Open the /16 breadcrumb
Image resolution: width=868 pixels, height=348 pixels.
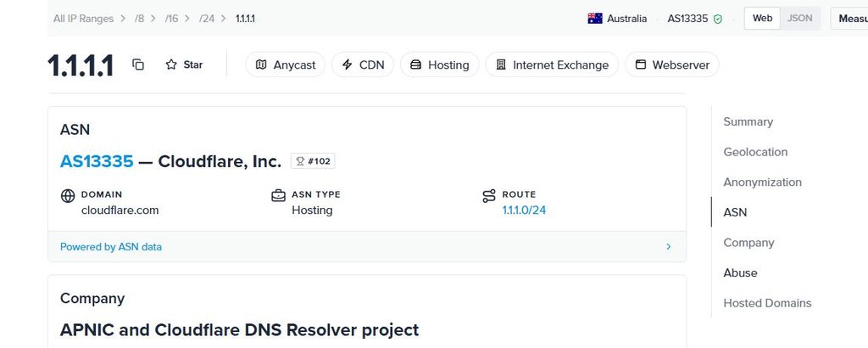point(171,19)
